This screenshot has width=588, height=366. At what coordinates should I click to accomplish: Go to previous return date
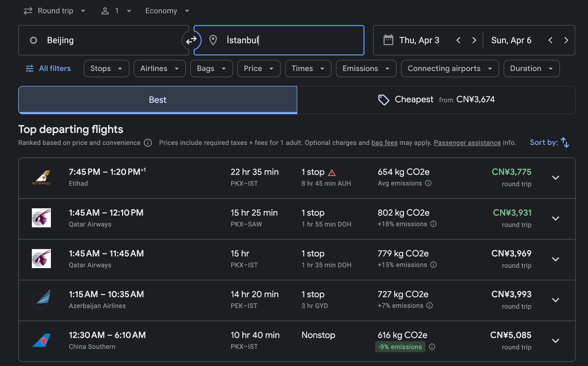pyautogui.click(x=550, y=40)
